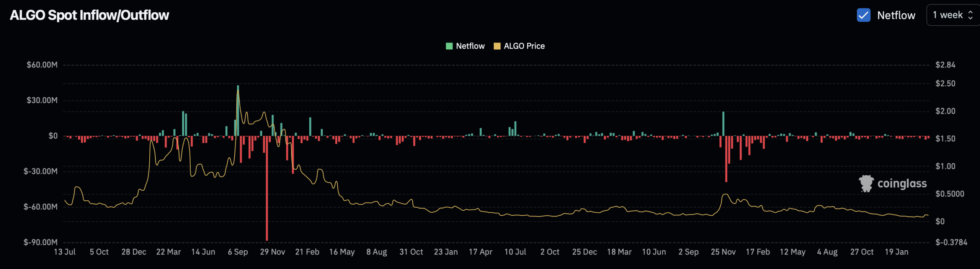Click the coinglass mascot logo icon
980x269 pixels.
[x=866, y=184]
